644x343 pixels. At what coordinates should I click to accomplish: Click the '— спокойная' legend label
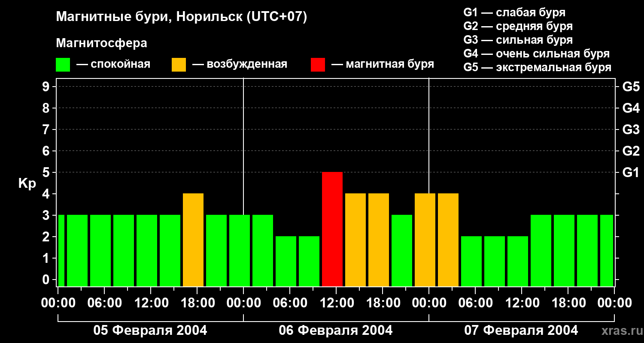coord(113,64)
